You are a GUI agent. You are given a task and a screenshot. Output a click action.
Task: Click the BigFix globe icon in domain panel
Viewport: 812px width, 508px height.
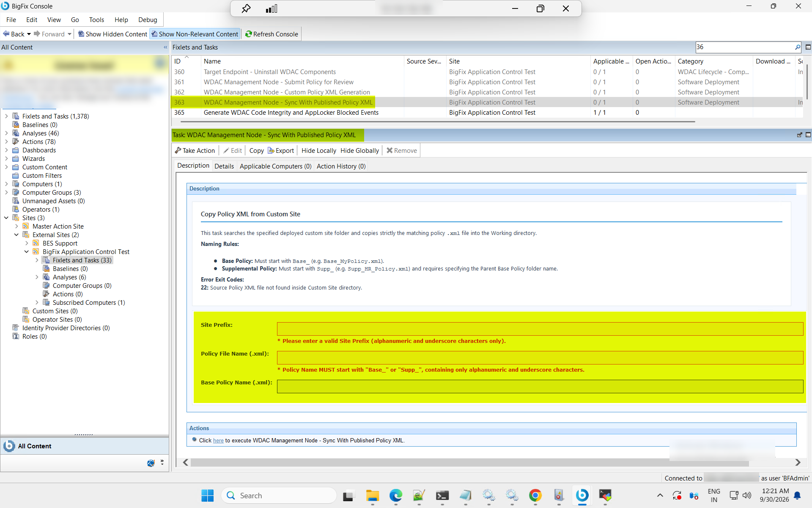pos(151,463)
